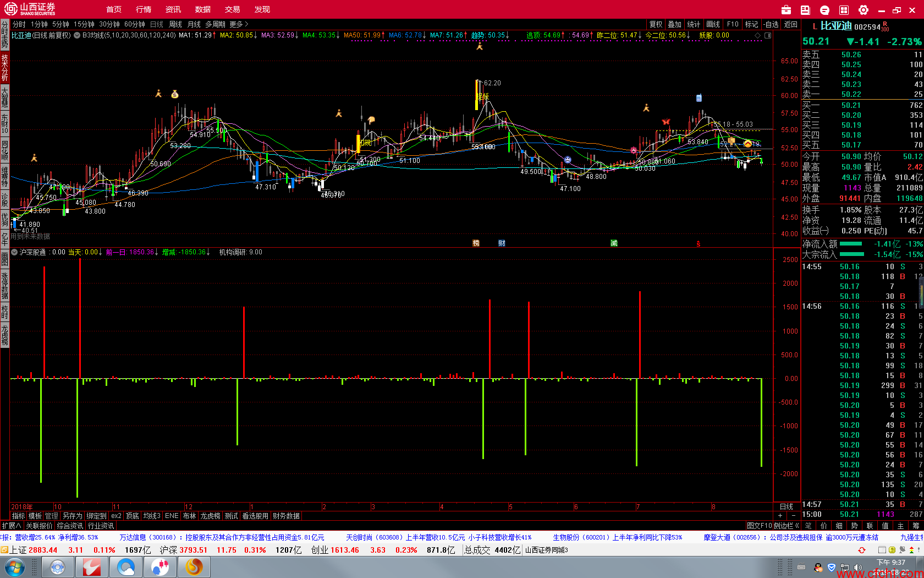Open the blue gear app in taskbar
Viewport: 924px width, 578px height.
[58, 567]
